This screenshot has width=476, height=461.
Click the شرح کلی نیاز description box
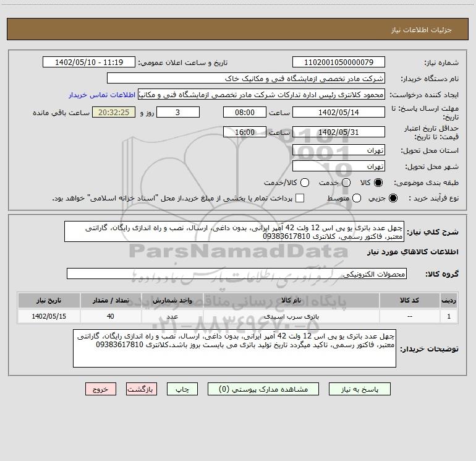point(234,231)
